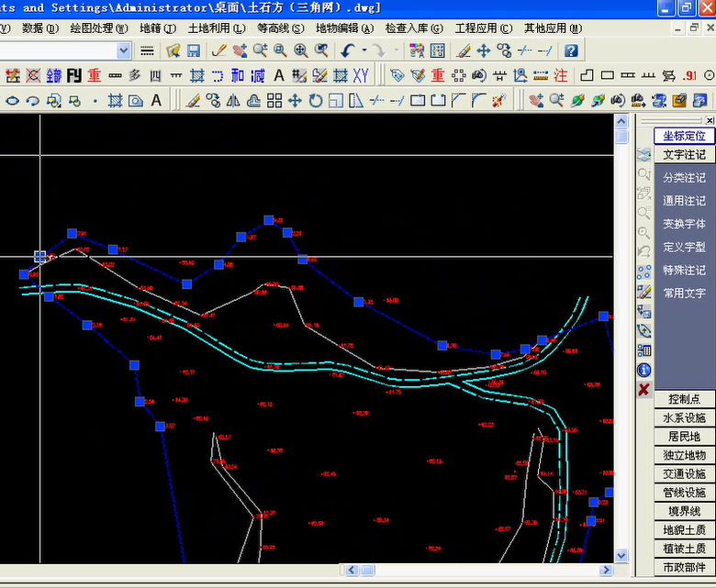Click the erase pencil icon in side strip
The height and width of the screenshot is (588, 716).
(643, 292)
